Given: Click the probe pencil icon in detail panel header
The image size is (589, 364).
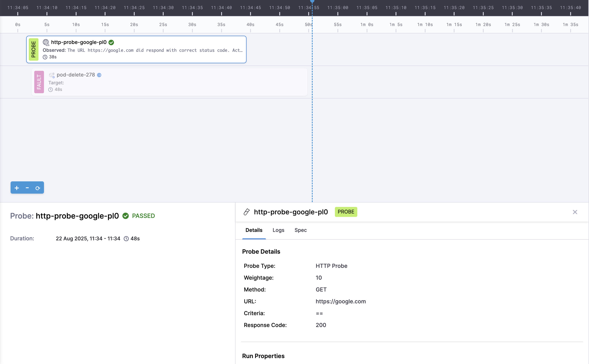Looking at the screenshot, I should tap(246, 212).
